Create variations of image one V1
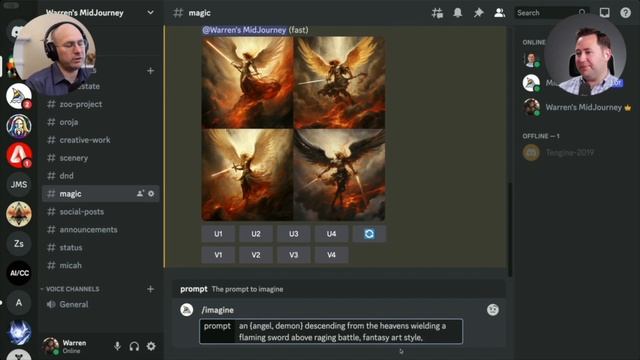 (x=218, y=255)
